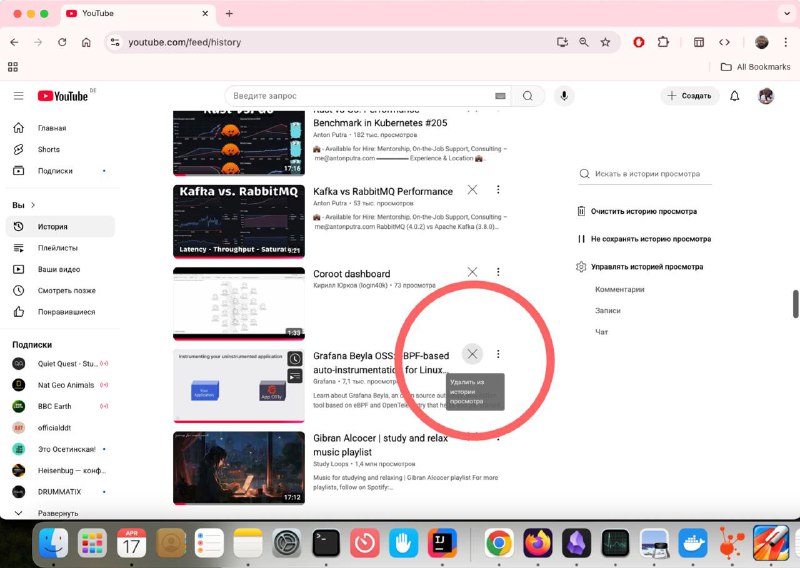Open Chrome zoom magnifier icon in address bar
The width and height of the screenshot is (800, 568).
(584, 42)
